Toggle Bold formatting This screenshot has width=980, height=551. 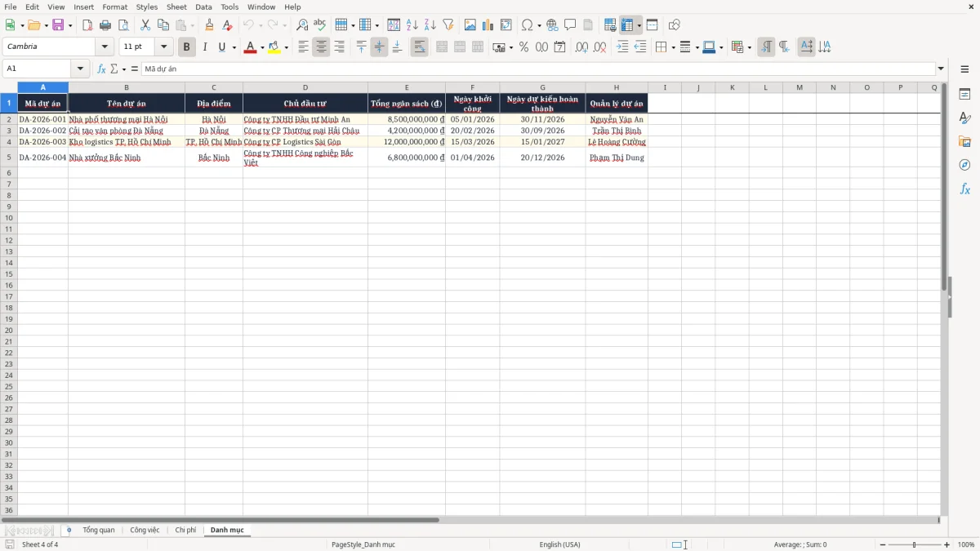point(187,47)
